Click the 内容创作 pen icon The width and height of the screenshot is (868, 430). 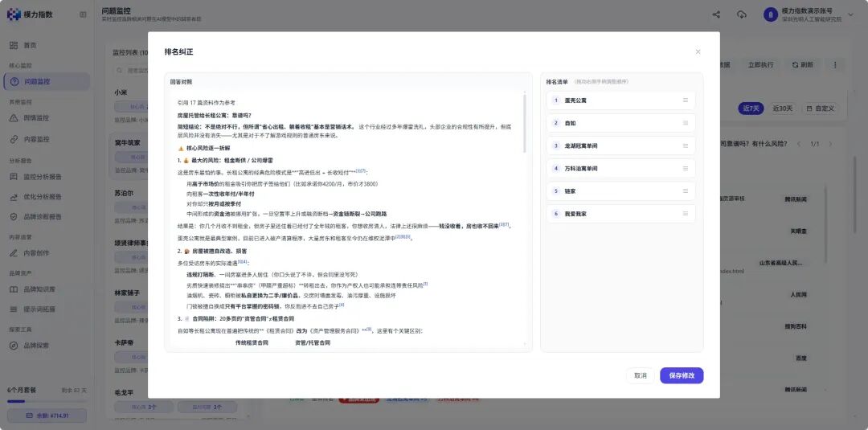click(14, 253)
